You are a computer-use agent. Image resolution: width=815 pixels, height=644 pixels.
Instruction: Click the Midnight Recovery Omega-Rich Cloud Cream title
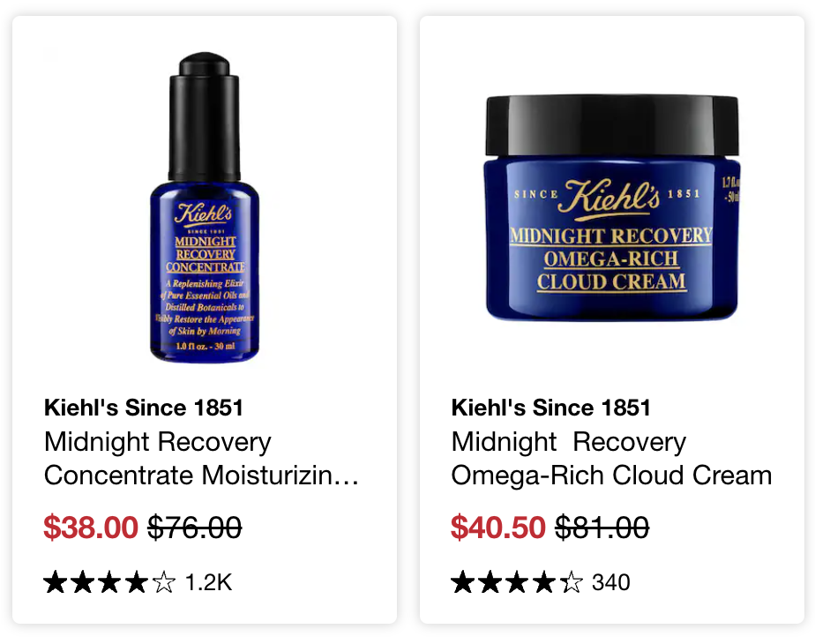point(611,458)
